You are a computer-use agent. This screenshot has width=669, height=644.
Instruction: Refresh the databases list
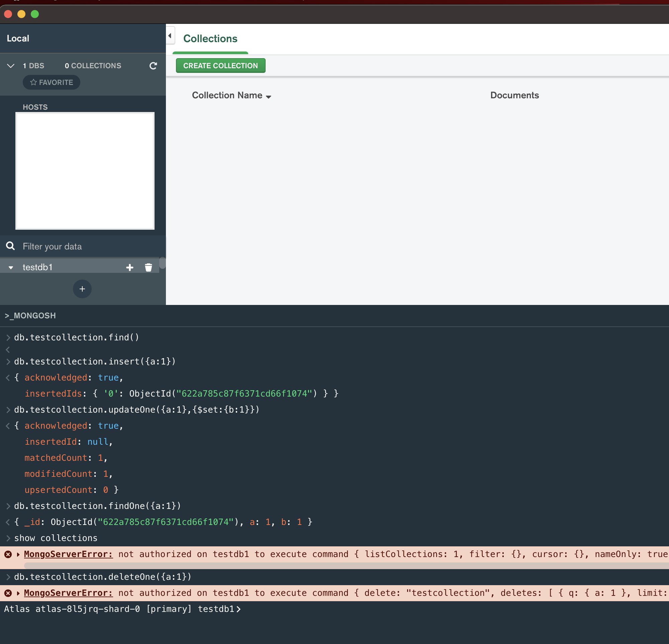[x=153, y=66]
